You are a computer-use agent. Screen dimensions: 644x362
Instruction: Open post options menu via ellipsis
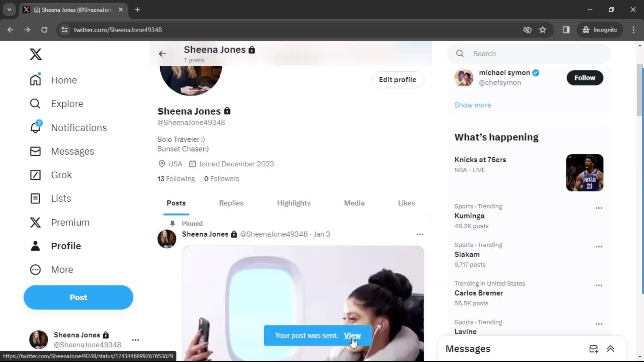pyautogui.click(x=420, y=234)
